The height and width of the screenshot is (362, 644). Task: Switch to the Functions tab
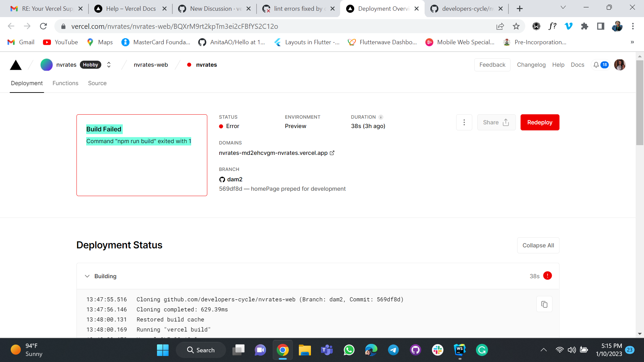pos(65,83)
